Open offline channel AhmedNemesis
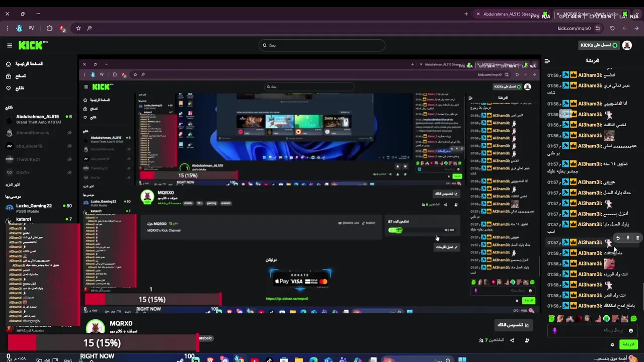 coord(39,133)
